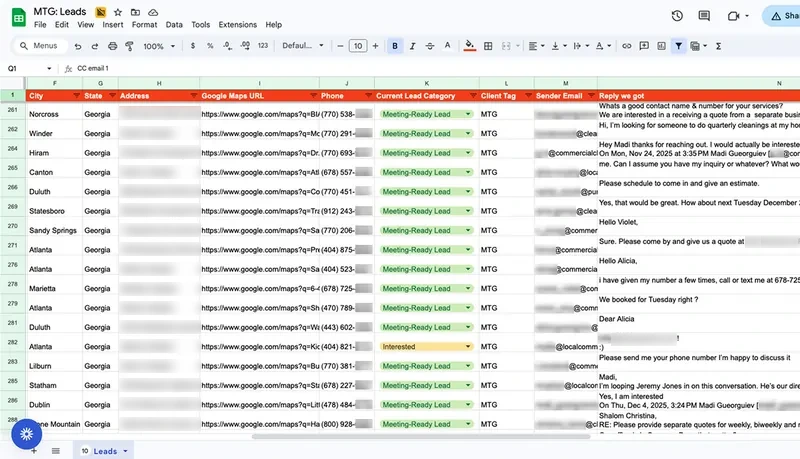Decrease decimal places
800x459 pixels.
(x=227, y=45)
